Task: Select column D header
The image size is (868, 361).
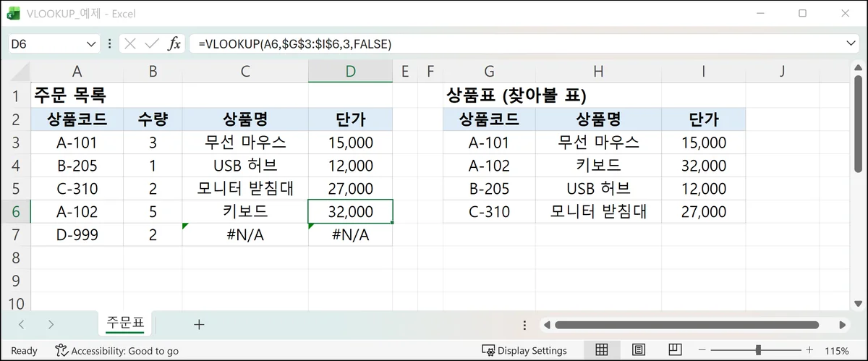Action: click(x=351, y=71)
